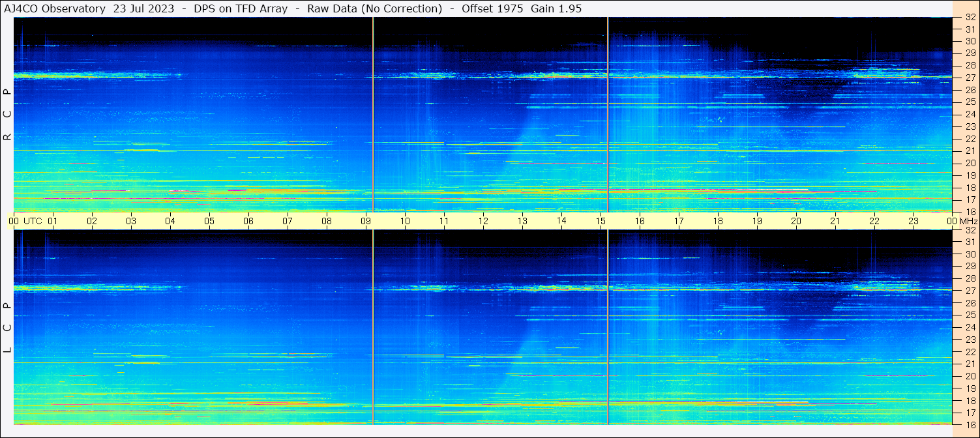Click RCP green vertical marker after 15 UTC
This screenshot has width=980, height=438.
click(608, 114)
